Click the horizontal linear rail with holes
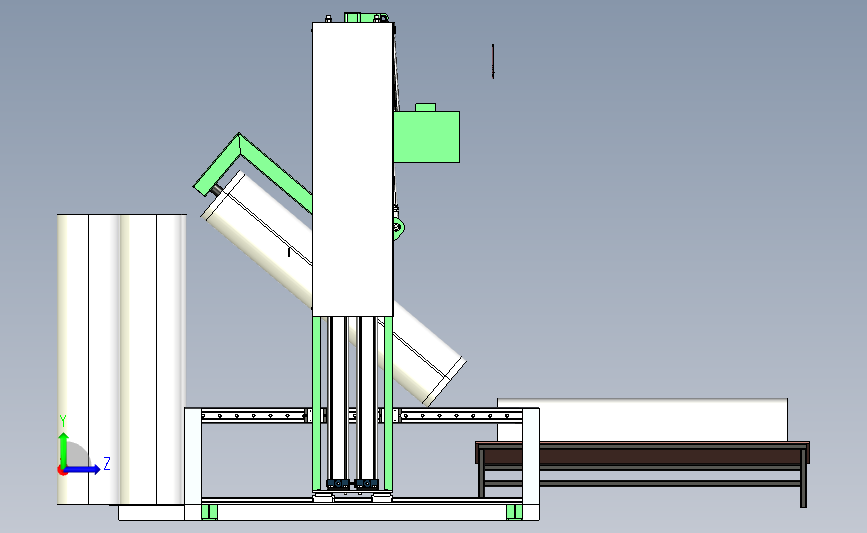867x533 pixels. point(362,415)
